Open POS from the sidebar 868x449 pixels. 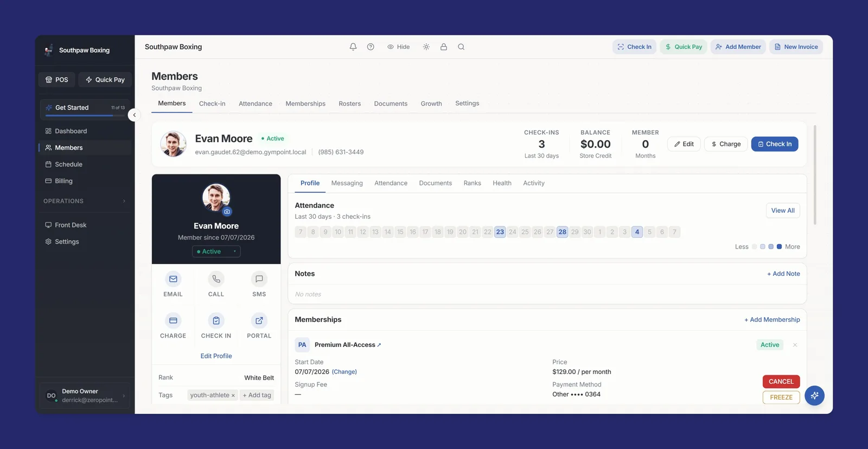click(x=57, y=79)
